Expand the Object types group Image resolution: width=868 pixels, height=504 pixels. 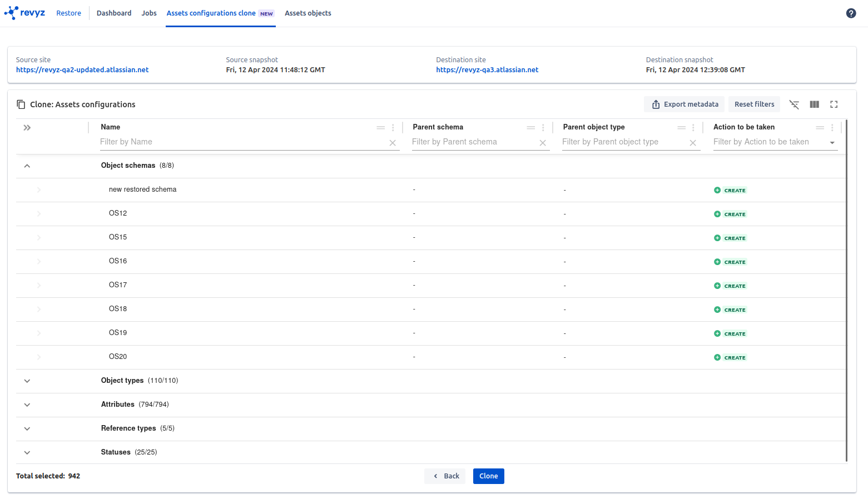pyautogui.click(x=27, y=381)
